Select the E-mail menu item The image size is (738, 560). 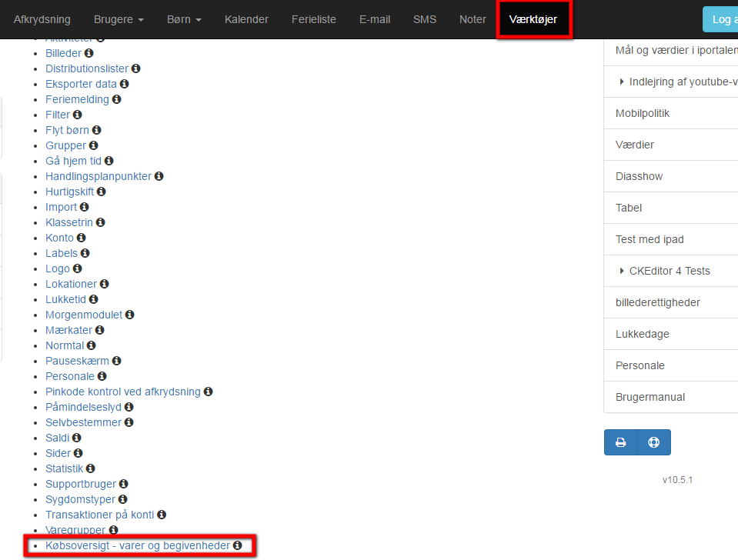(375, 19)
